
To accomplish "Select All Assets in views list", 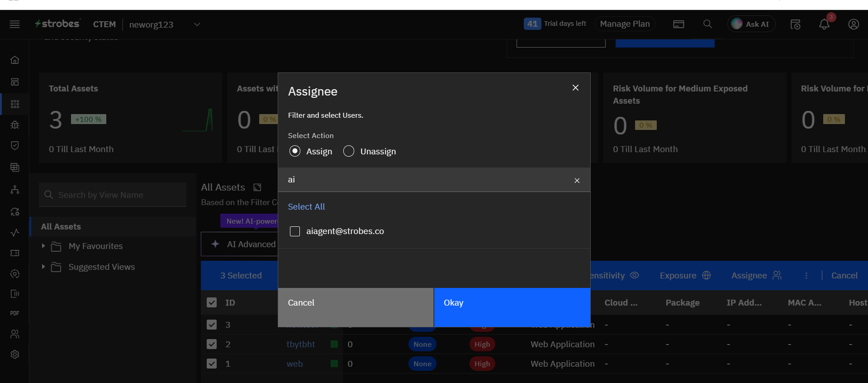I will click(x=61, y=226).
